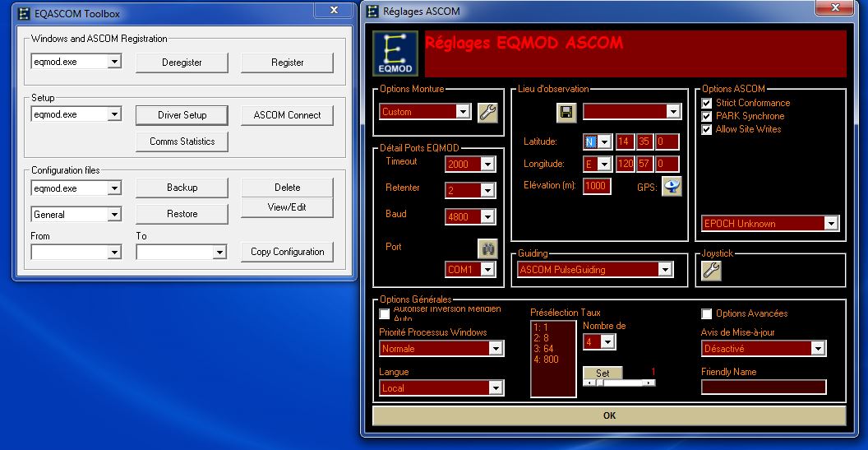The image size is (868, 450).
Task: Open Joystick wrench configuration
Action: coord(711,271)
